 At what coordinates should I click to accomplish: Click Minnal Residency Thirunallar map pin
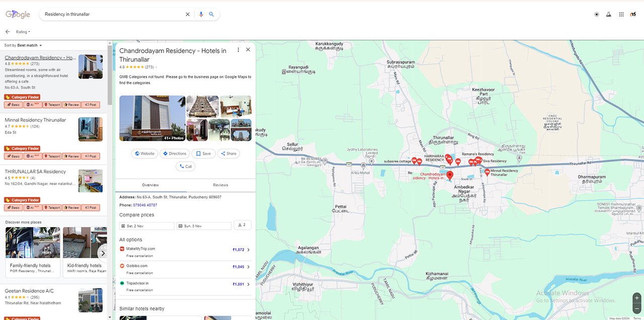click(x=487, y=172)
